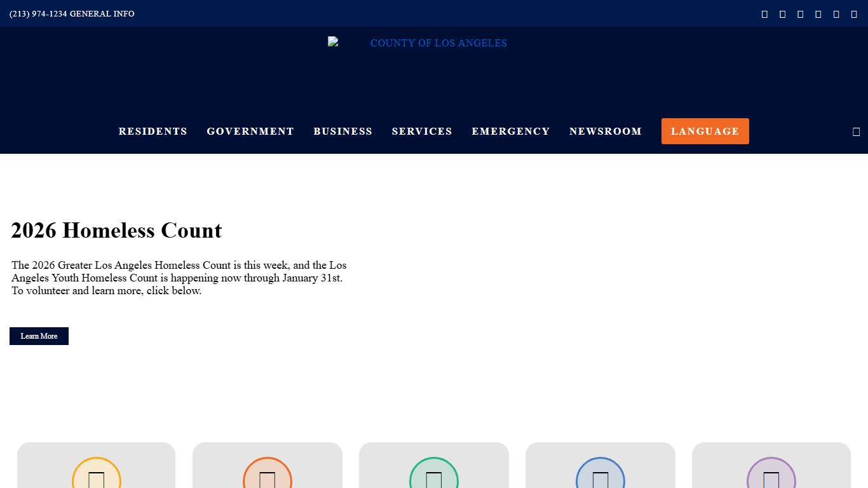Click the Learn More button
Viewport: 868px width, 488px height.
pyautogui.click(x=39, y=335)
